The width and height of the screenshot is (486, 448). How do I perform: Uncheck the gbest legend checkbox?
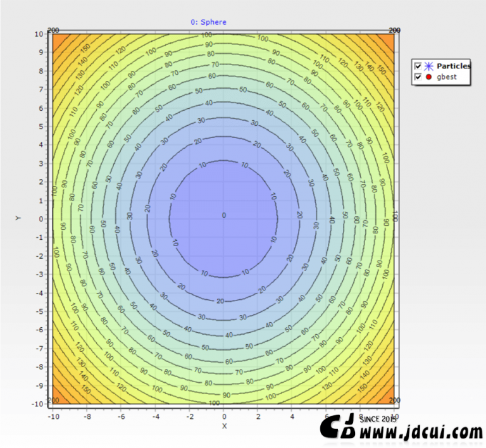click(418, 77)
